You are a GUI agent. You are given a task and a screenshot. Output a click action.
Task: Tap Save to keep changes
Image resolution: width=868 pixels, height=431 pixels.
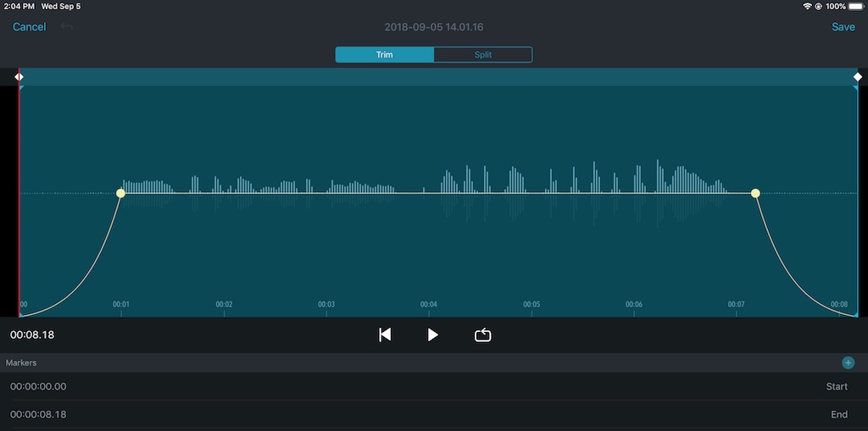[x=843, y=27]
